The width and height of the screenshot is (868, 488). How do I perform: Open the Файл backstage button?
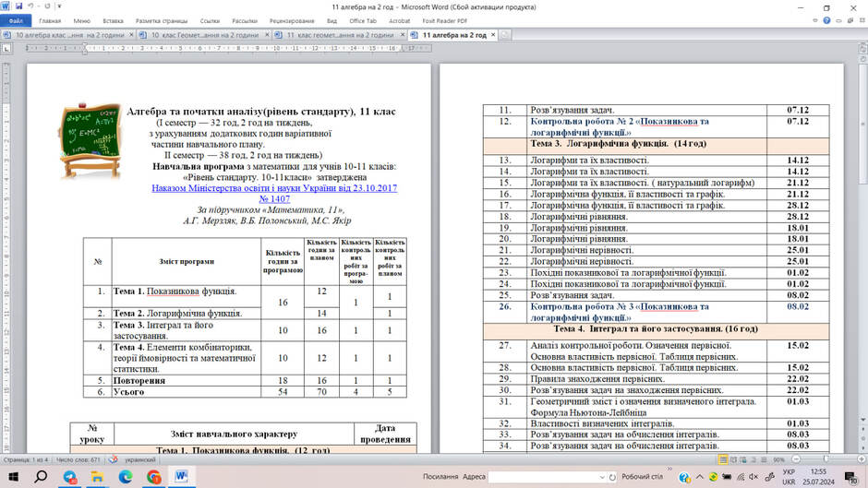[x=16, y=21]
